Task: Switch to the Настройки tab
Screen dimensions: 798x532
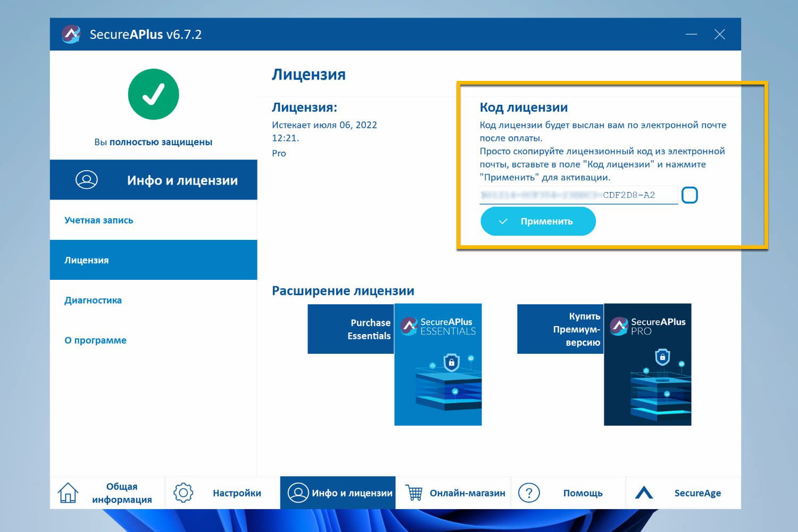Action: [x=223, y=493]
